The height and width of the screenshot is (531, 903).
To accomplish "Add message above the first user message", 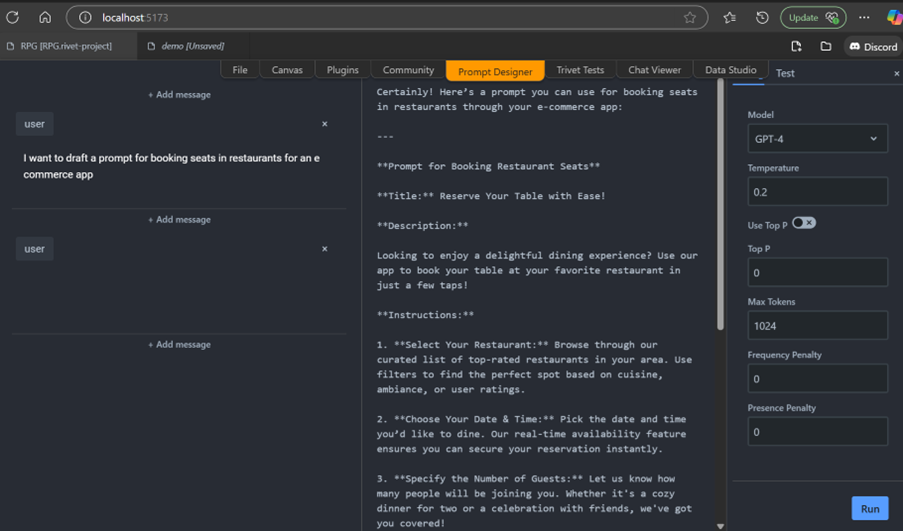I will [x=179, y=94].
